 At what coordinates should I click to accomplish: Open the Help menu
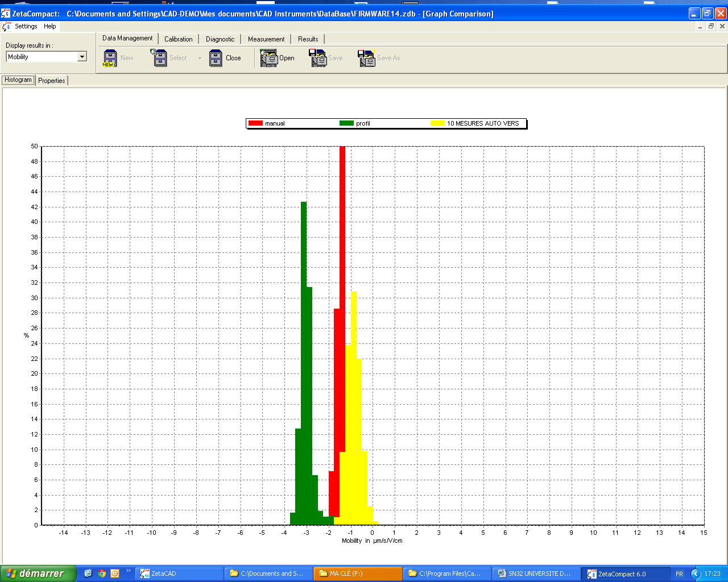pyautogui.click(x=50, y=26)
